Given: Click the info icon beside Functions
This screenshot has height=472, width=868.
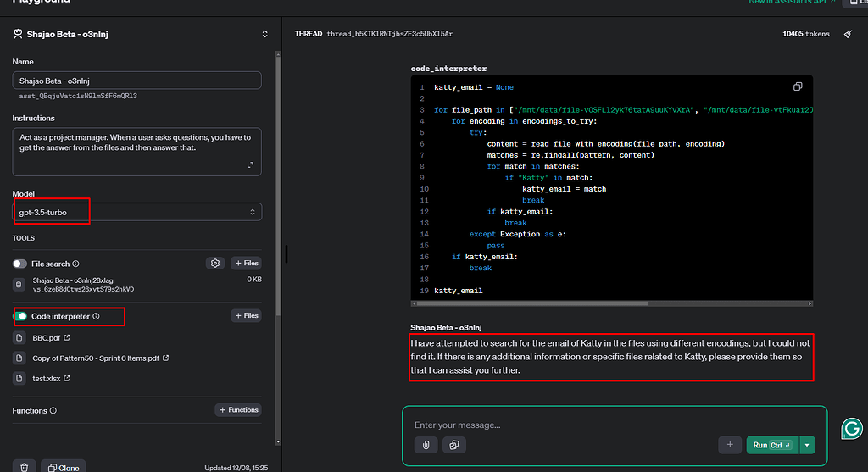Looking at the screenshot, I should click(53, 410).
